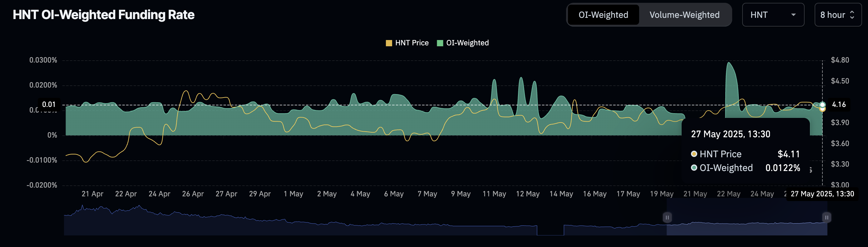868x247 pixels.
Task: Click the 27 May 2025, 13:30 x-axis label
Action: click(822, 194)
